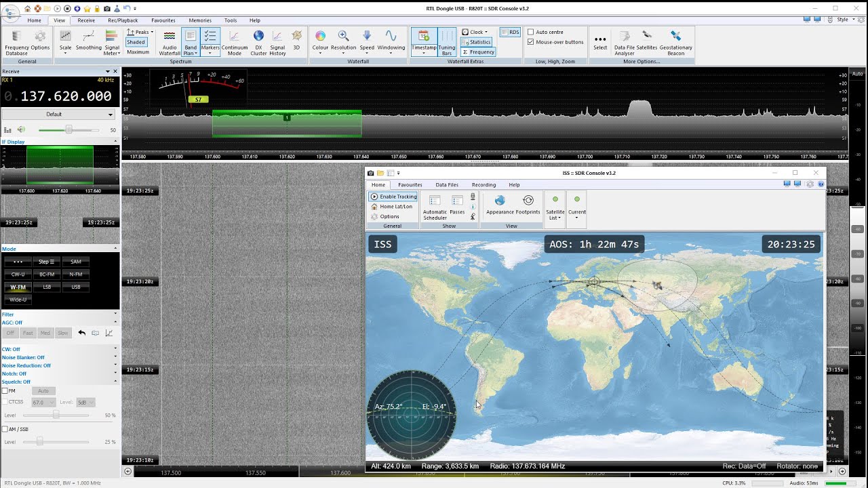Click the AGC undo arrow icon
Image resolution: width=868 pixels, height=488 pixels.
pos(82,333)
